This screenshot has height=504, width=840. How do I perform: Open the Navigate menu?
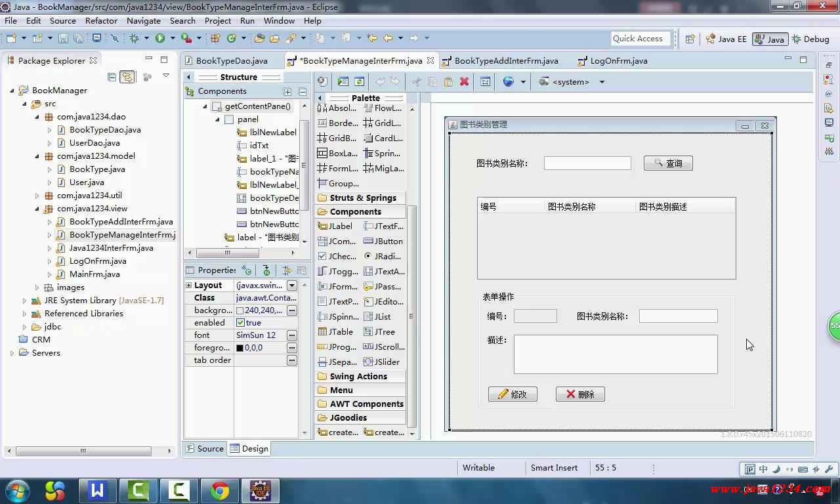144,20
